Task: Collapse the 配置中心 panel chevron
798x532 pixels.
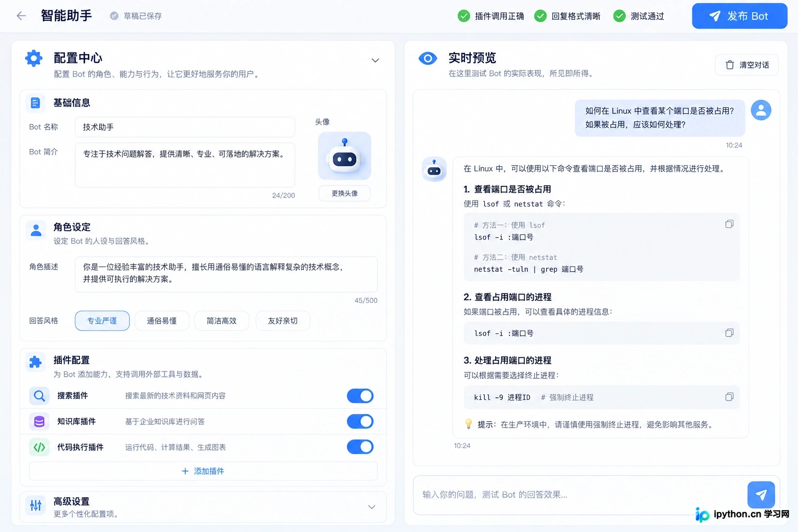Action: pos(375,61)
